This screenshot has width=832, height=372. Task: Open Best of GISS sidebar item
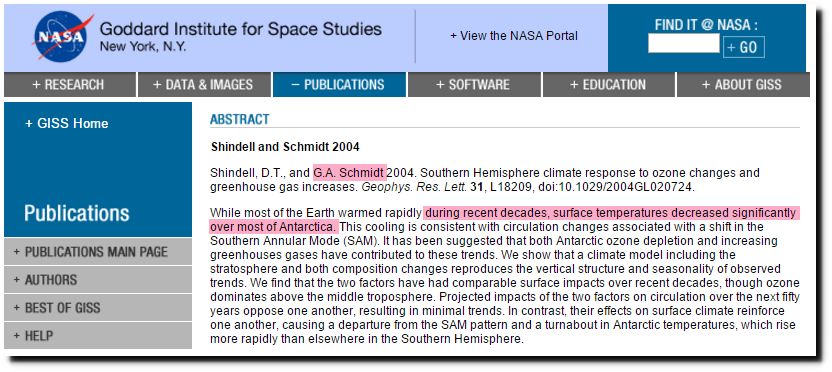click(98, 308)
